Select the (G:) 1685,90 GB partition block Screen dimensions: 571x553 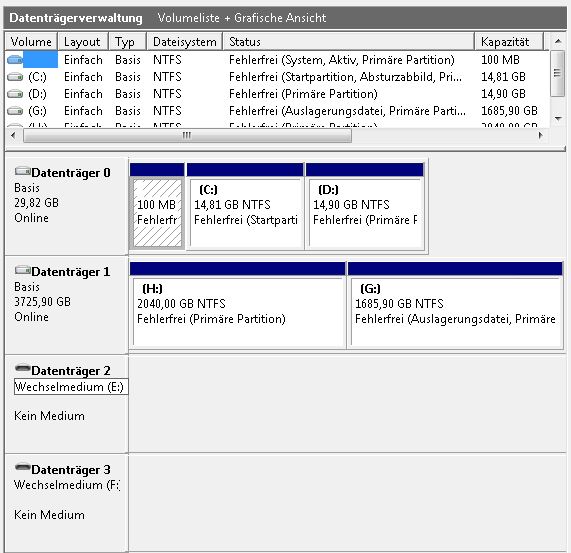tap(455, 305)
